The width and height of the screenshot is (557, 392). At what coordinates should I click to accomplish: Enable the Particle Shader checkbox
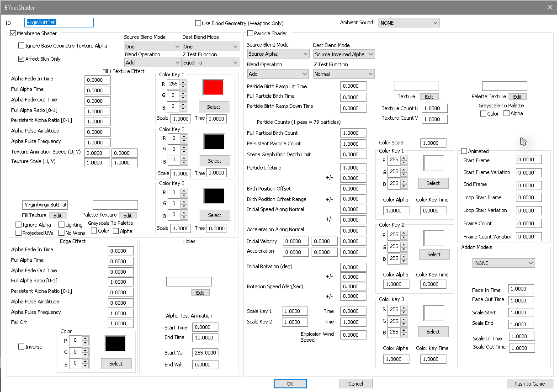pyautogui.click(x=250, y=33)
